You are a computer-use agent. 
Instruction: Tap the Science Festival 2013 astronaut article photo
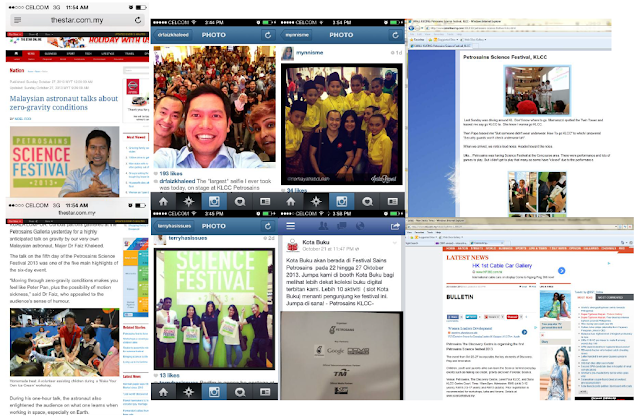64,162
